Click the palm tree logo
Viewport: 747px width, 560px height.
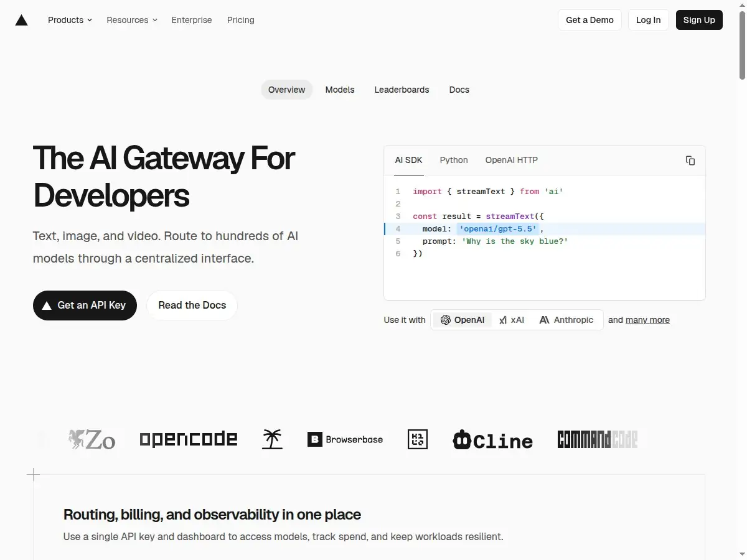[272, 439]
